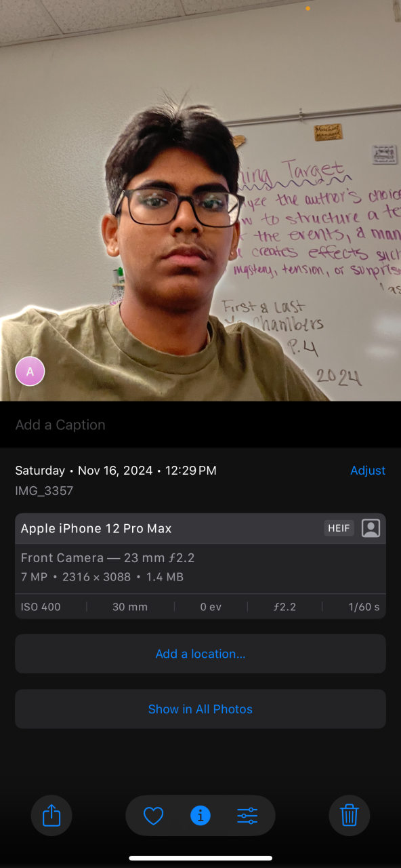Tap the home indicator bar
The height and width of the screenshot is (868, 401).
click(200, 858)
